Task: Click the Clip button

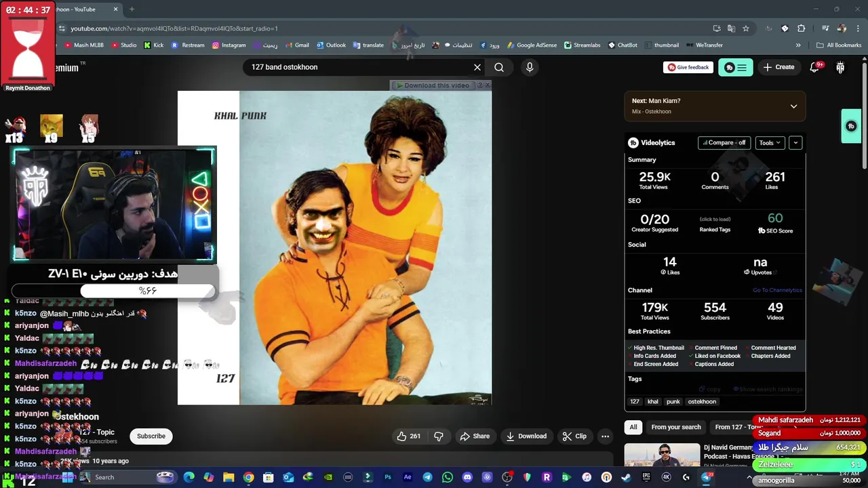Action: point(574,436)
